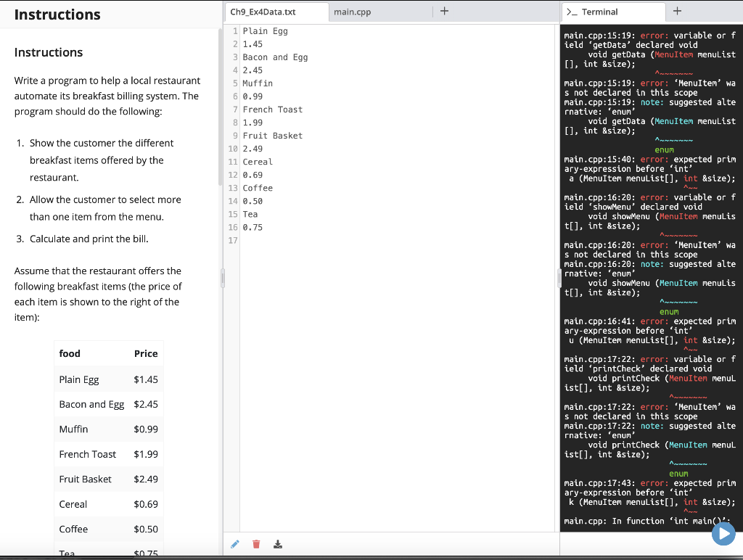Click line number 1 in the data file

234,31
